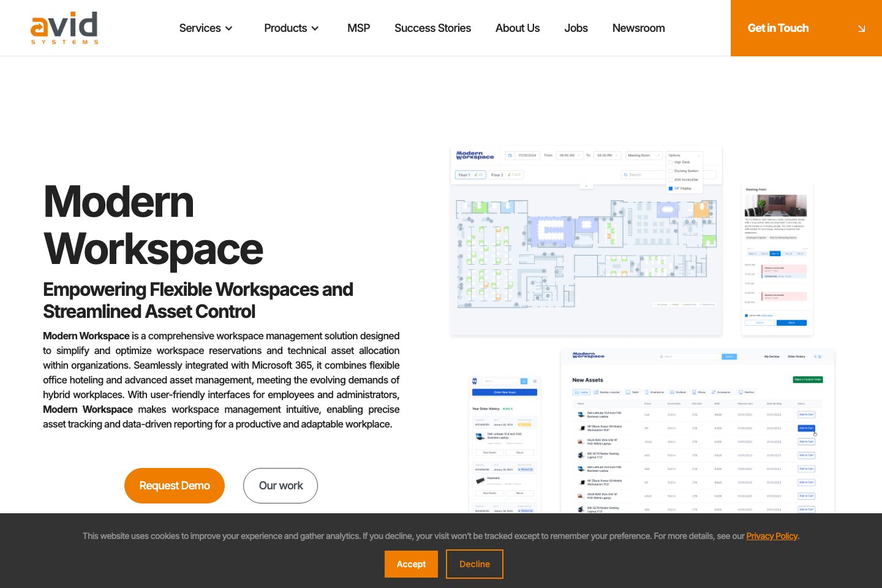Open the Jobs page
Screen dimensions: 882x588
click(576, 28)
